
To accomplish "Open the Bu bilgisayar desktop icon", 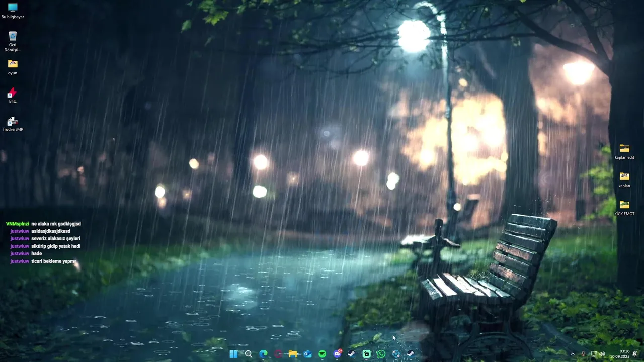I will pos(13,10).
